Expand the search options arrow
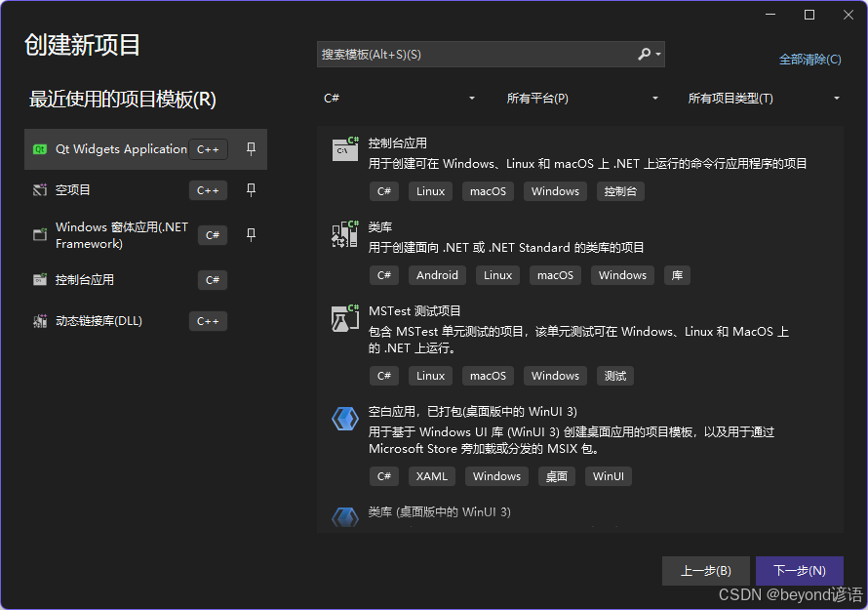 (x=658, y=55)
